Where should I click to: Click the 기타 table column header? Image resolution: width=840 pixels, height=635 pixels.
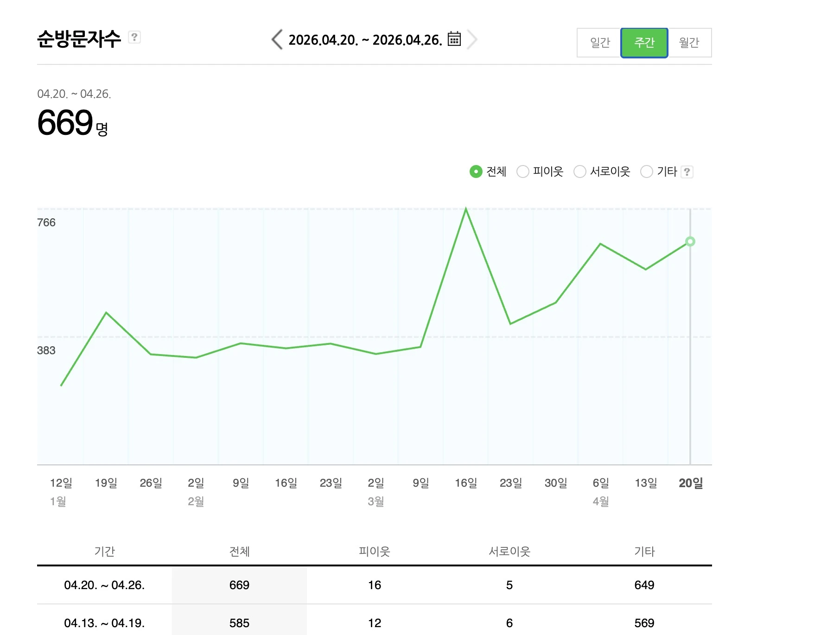[644, 551]
